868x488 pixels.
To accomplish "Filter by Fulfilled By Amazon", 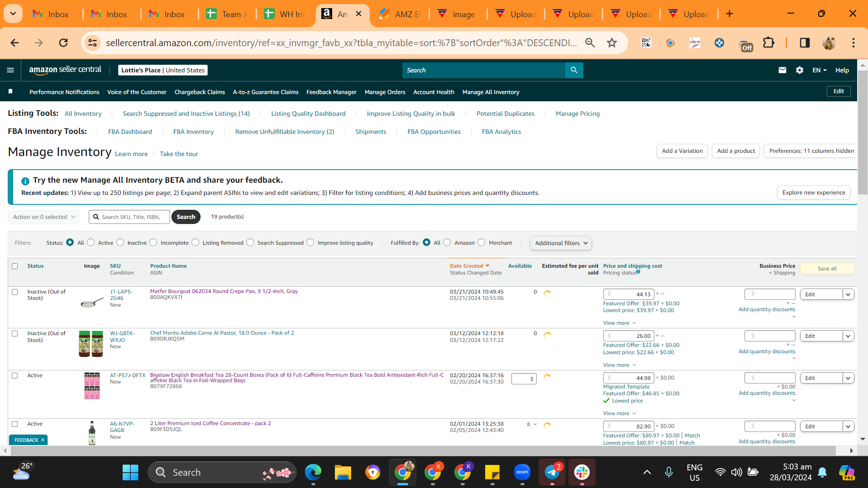I will pos(447,242).
